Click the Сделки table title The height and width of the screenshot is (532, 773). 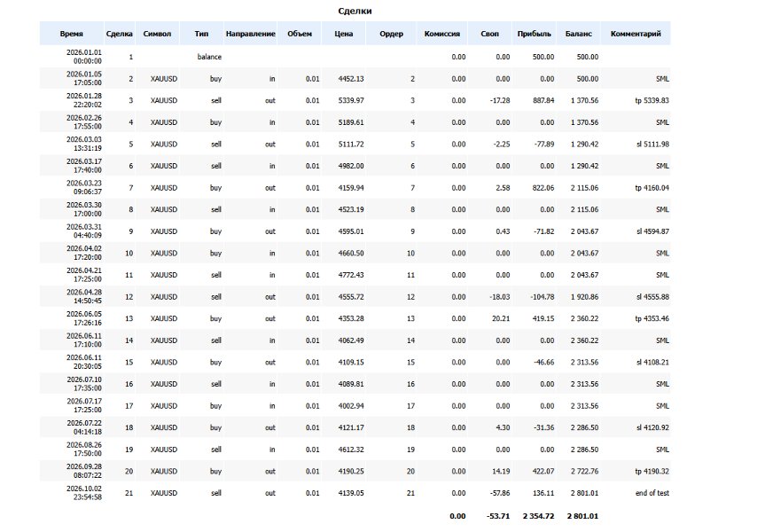pos(355,11)
